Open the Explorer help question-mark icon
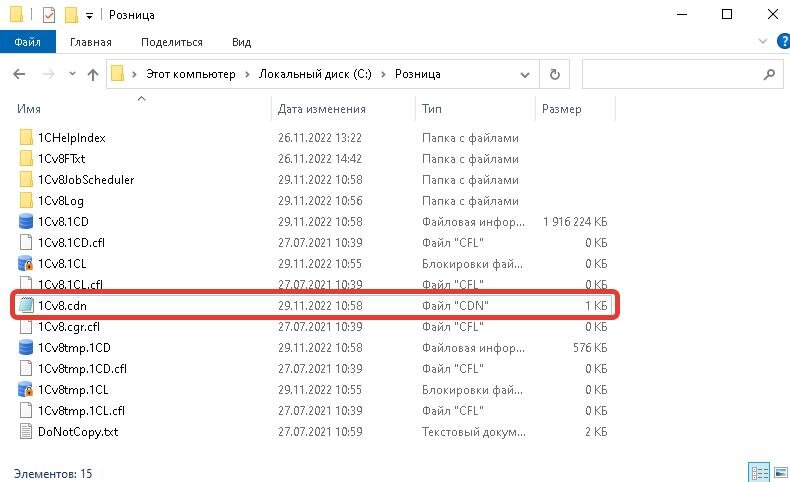The height and width of the screenshot is (482, 790). click(x=784, y=41)
